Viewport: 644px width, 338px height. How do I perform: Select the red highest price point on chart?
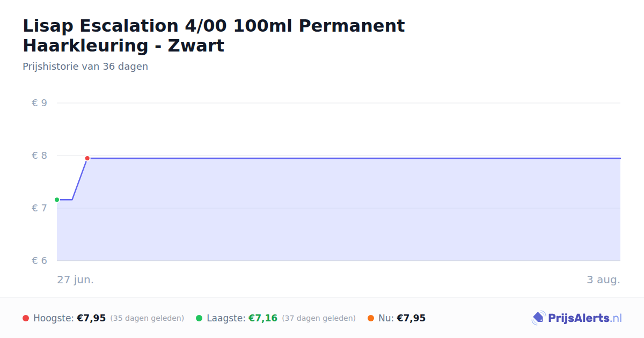(x=87, y=158)
